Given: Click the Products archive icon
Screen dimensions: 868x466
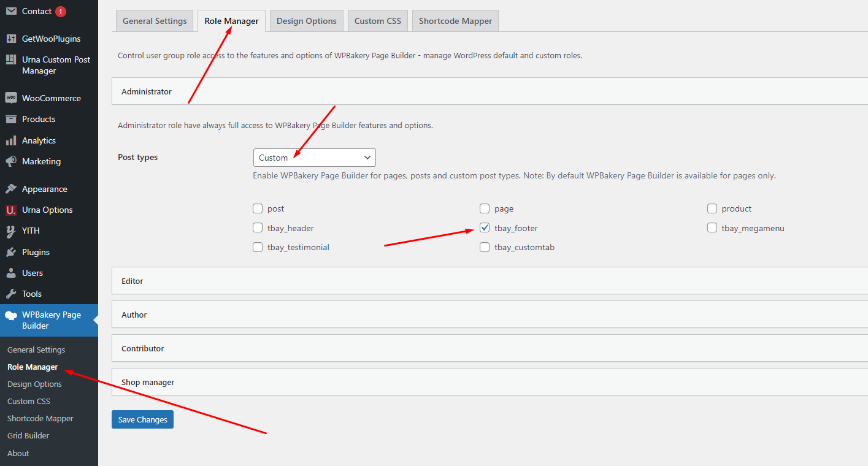Looking at the screenshot, I should [11, 119].
